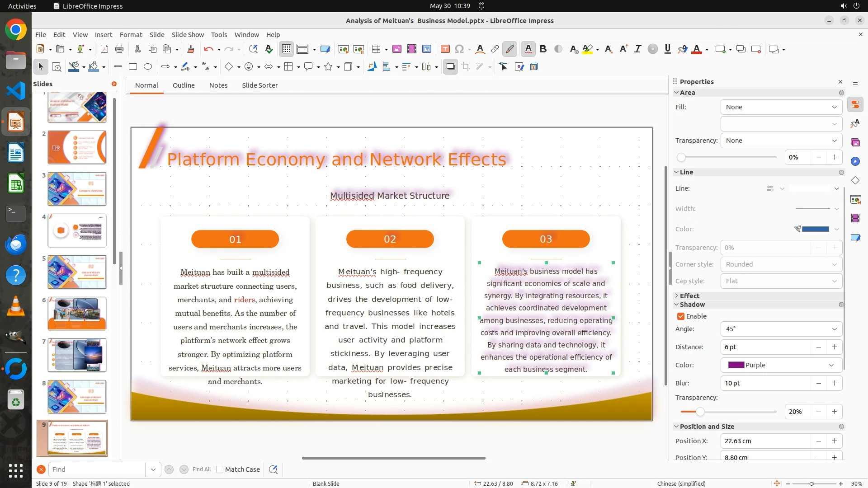
Task: Click the Find All button
Action: [x=201, y=469]
